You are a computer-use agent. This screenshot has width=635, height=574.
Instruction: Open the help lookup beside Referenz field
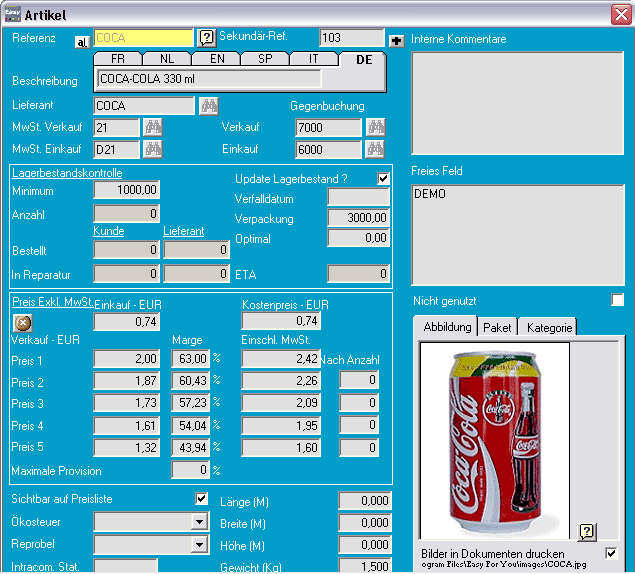click(x=207, y=38)
